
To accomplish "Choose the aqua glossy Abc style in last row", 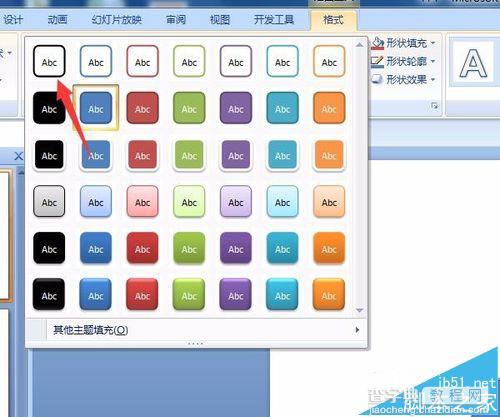I will pos(282,295).
